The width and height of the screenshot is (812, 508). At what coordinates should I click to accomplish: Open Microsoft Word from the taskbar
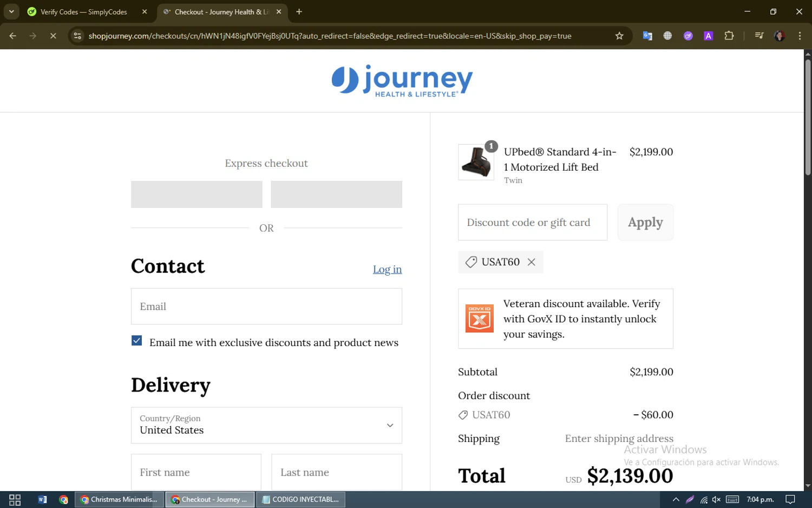point(42,499)
